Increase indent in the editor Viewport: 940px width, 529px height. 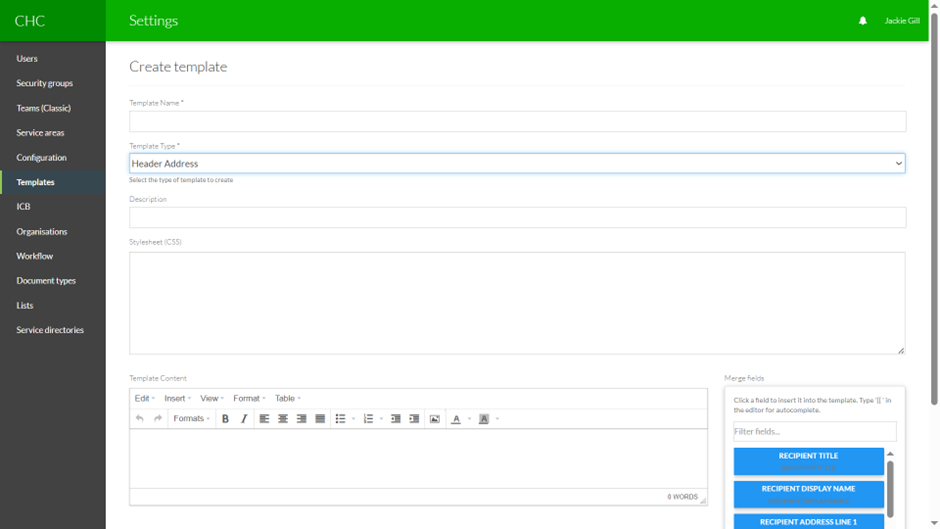pyautogui.click(x=414, y=419)
